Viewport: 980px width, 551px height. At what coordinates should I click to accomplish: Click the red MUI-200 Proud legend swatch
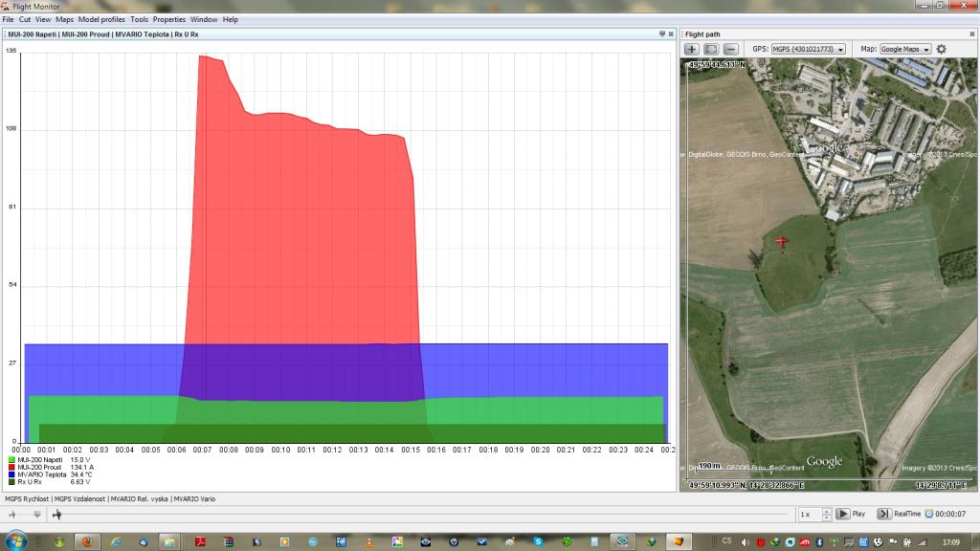coord(11,467)
